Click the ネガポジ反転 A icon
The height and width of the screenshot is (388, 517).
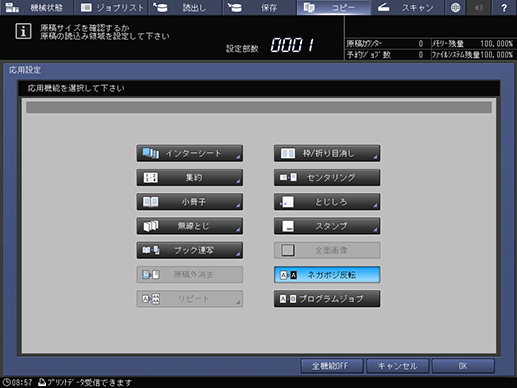coord(288,275)
